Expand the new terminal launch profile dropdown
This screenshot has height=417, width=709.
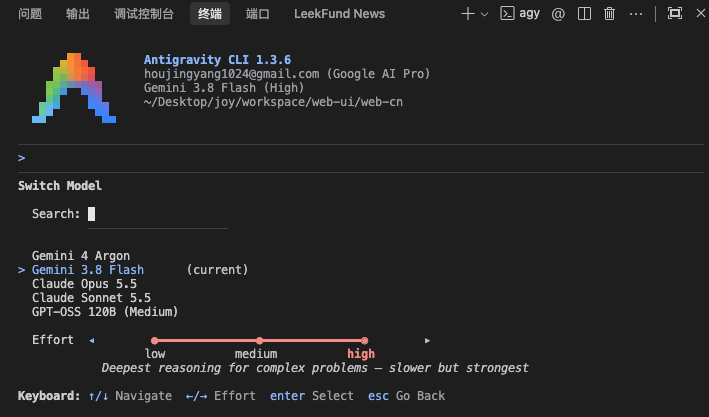tap(484, 14)
